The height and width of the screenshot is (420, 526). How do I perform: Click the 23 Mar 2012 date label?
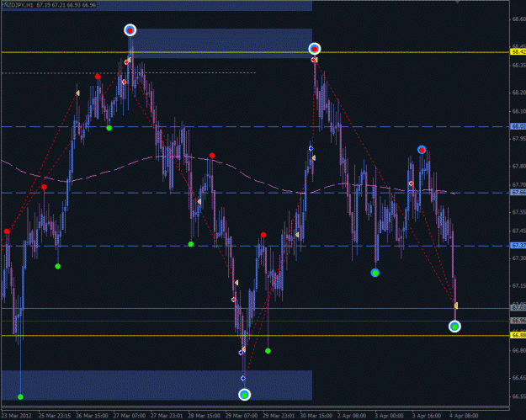[x=17, y=416]
